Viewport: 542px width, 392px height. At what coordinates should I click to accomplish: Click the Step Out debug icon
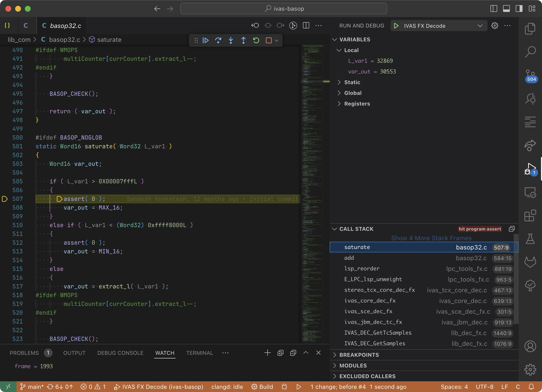tap(243, 40)
